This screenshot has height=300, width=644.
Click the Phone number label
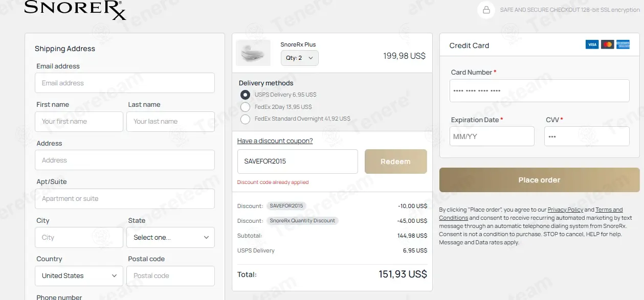59,297
